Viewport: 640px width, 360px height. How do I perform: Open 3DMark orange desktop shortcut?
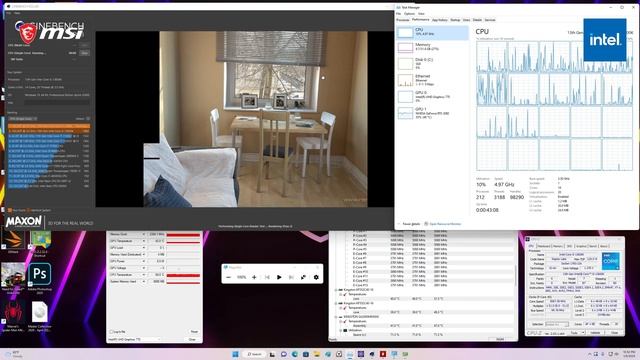13,242
